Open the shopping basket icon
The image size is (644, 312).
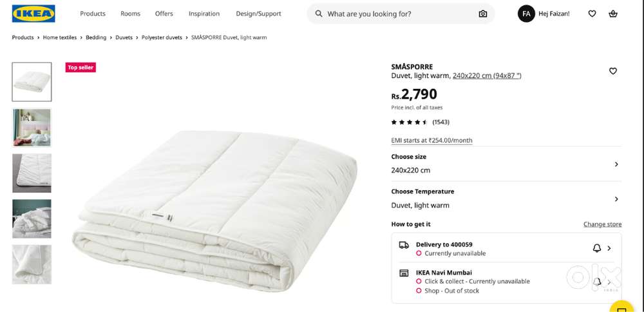point(612,14)
